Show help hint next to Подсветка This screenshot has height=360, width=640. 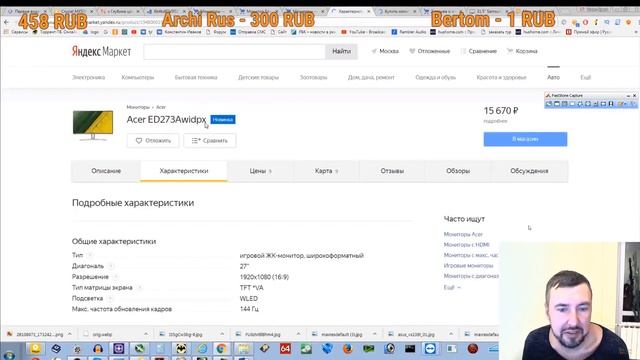[110, 298]
